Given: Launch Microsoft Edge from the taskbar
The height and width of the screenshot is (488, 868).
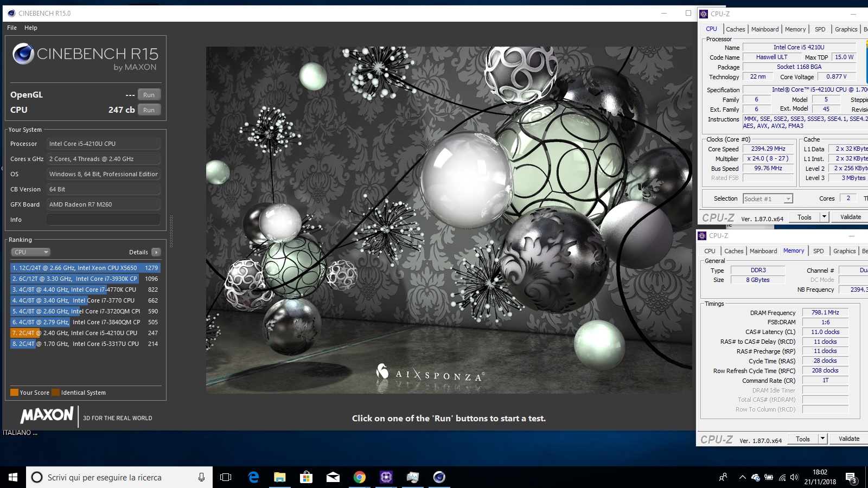Looking at the screenshot, I should pos(253,477).
